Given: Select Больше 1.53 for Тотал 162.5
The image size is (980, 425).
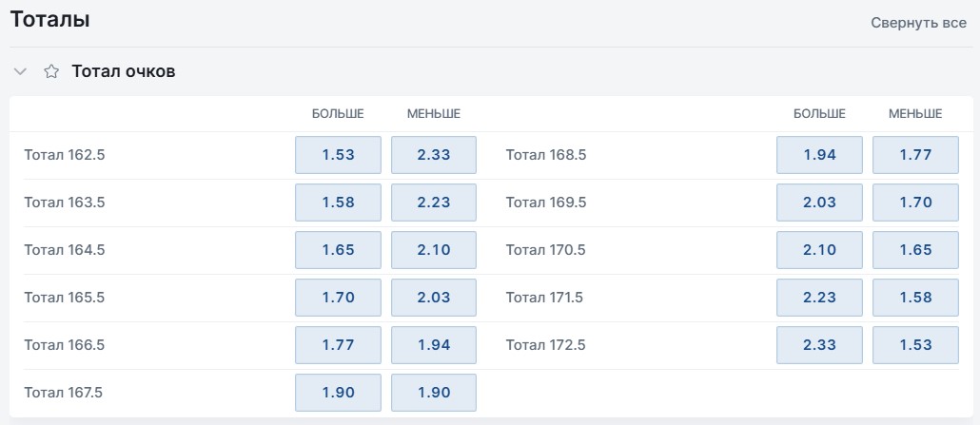Looking at the screenshot, I should point(338,155).
